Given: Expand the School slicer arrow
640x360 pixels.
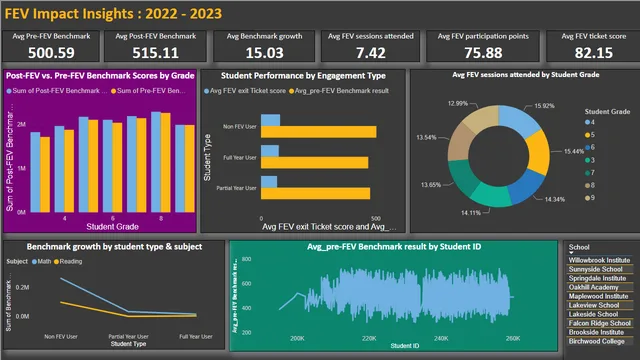Looking at the screenshot, I should pos(571,253).
